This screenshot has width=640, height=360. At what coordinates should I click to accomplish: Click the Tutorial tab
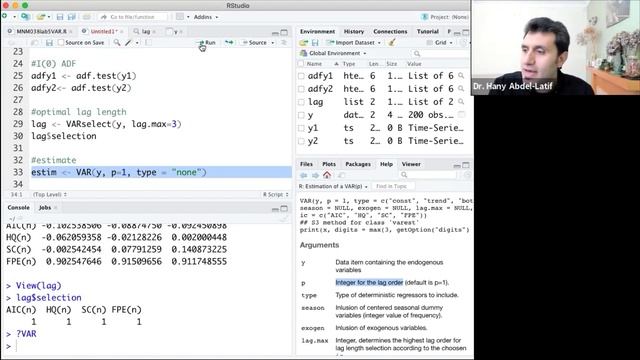click(x=427, y=31)
